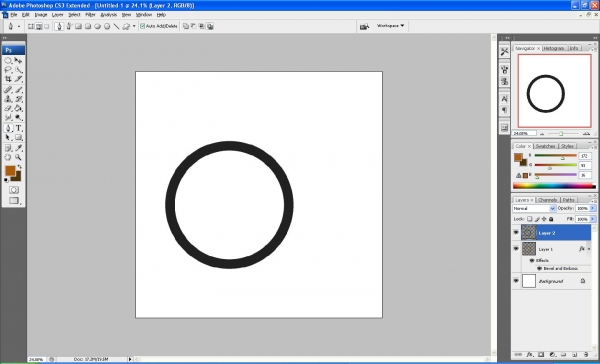This screenshot has height=364, width=600.
Task: Open the Workspace dropdown
Action: coord(390,26)
